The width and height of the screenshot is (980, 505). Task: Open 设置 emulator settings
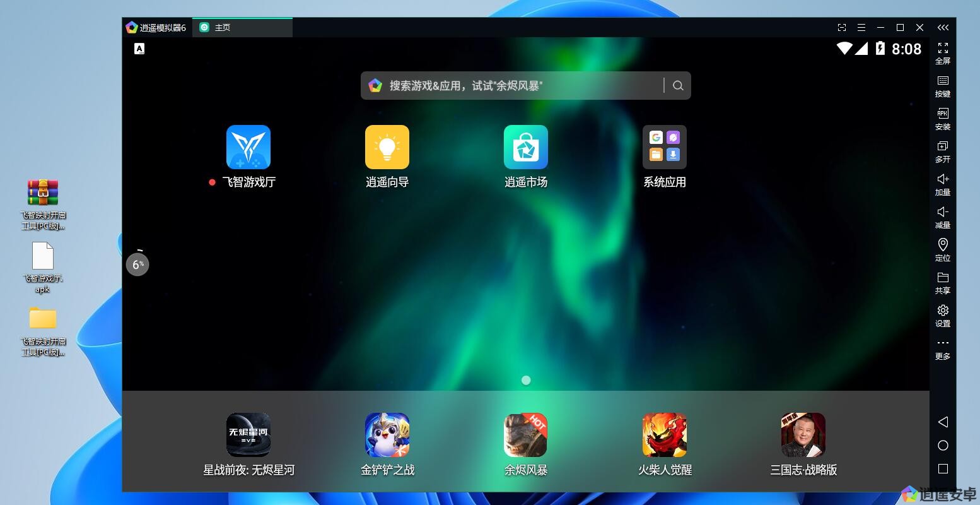click(x=943, y=315)
